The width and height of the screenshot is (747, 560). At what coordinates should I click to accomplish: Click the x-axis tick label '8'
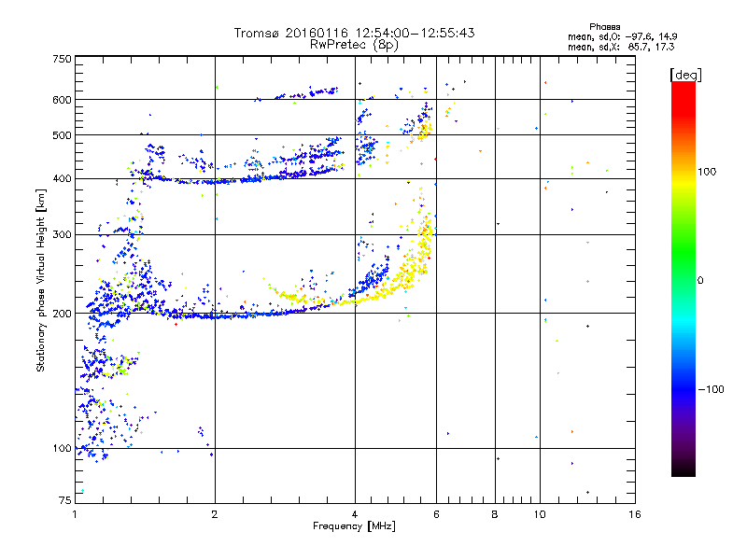click(495, 514)
